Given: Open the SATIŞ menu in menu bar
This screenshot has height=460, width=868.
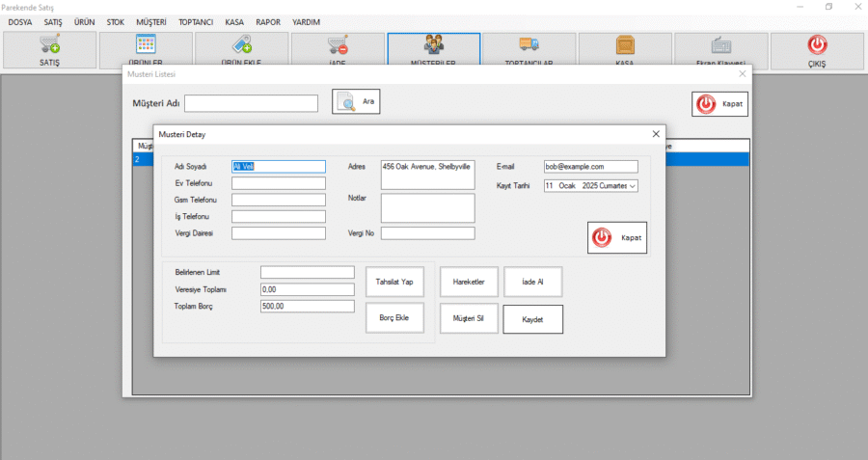Looking at the screenshot, I should click(x=53, y=22).
